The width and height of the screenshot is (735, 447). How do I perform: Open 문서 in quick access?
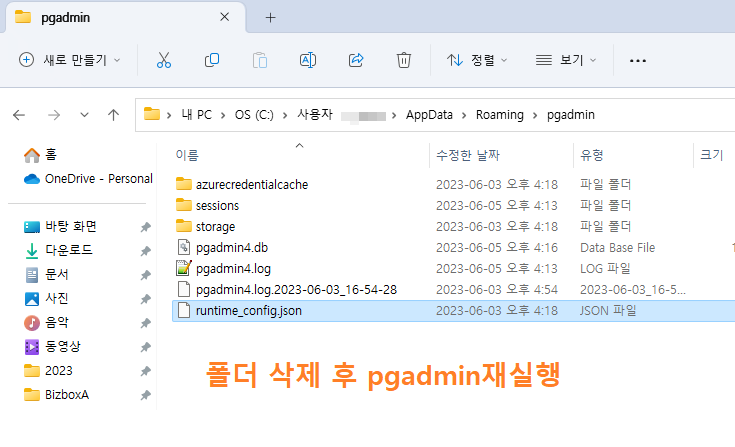[x=46, y=275]
